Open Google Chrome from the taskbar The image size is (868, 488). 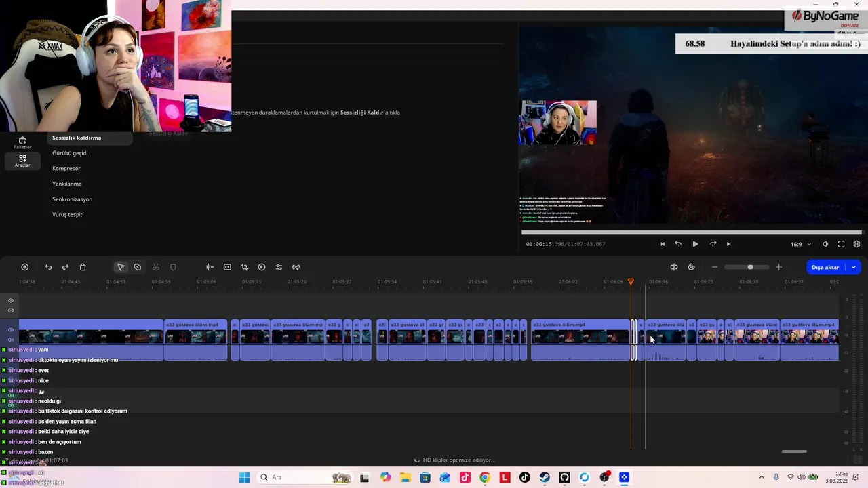pyautogui.click(x=485, y=477)
